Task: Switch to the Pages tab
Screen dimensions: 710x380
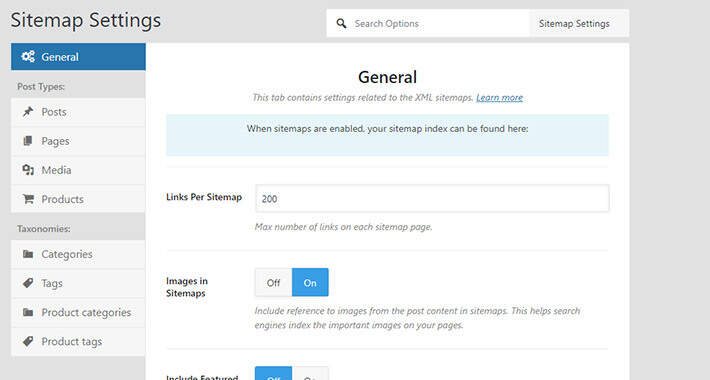Action: [78, 141]
